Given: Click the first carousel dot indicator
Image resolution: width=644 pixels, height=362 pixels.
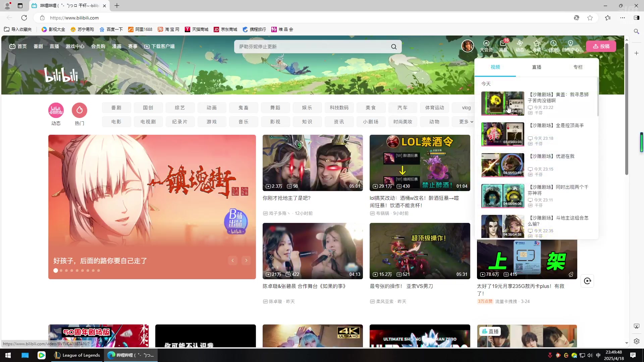Looking at the screenshot, I should [x=56, y=270].
